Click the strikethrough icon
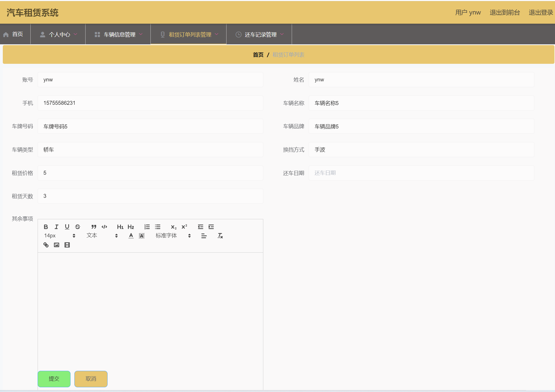This screenshot has height=392, width=555. click(78, 227)
